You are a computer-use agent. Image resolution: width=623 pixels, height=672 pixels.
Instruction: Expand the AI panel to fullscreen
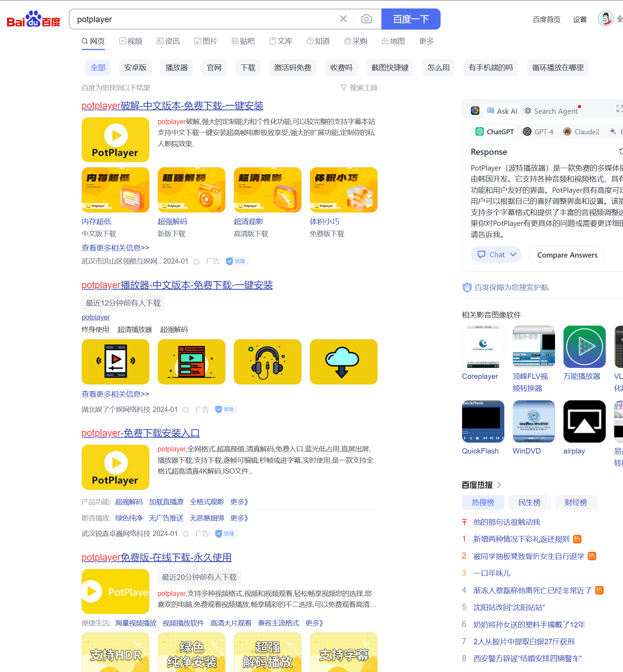[619, 109]
